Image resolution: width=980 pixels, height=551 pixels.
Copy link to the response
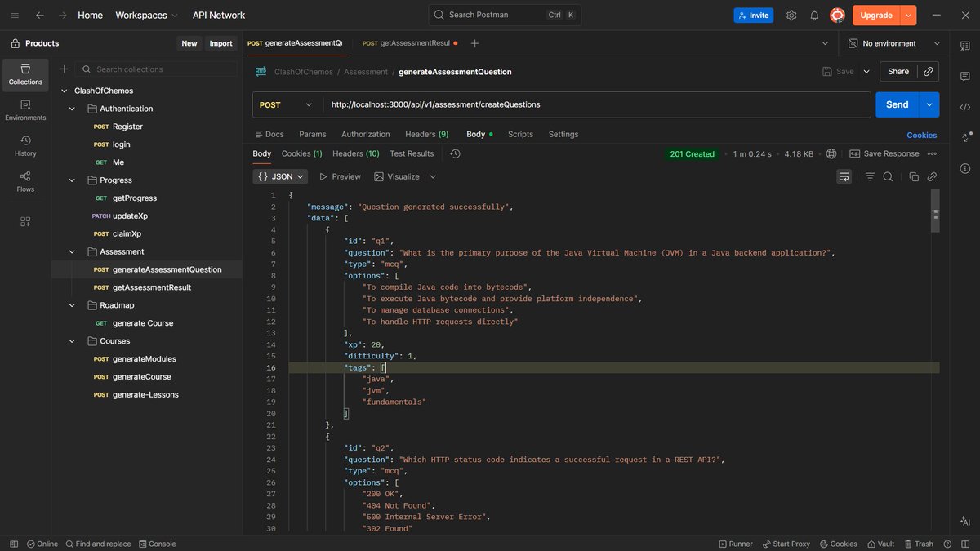932,176
